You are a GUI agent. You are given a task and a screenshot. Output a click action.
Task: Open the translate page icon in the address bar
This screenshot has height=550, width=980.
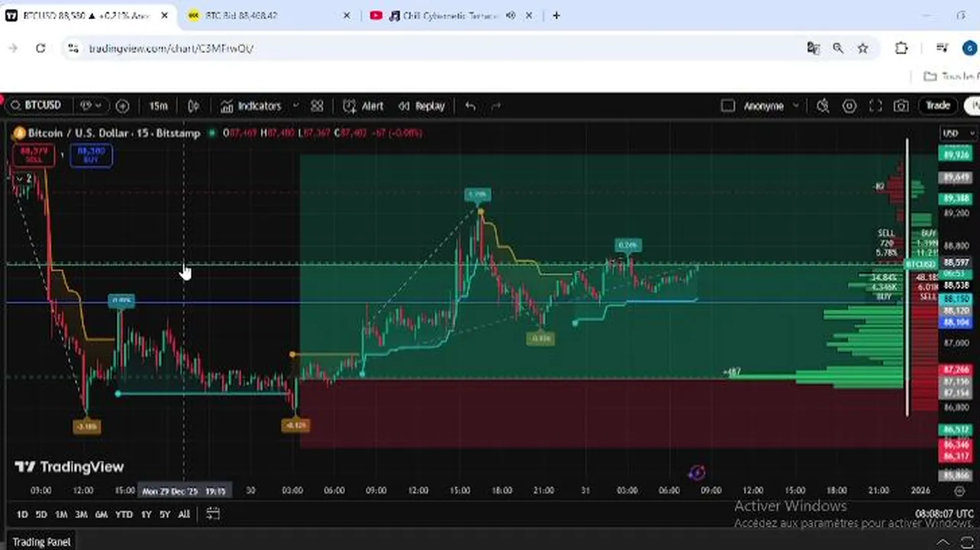[x=813, y=48]
